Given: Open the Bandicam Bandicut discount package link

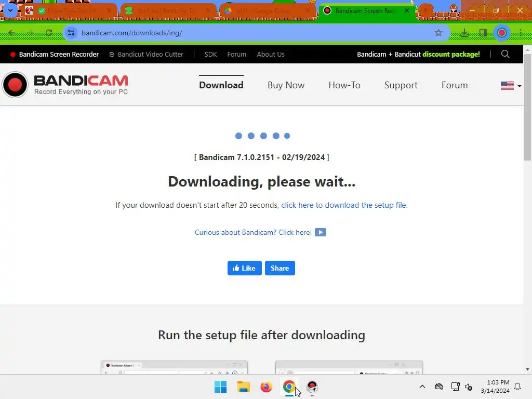Looking at the screenshot, I should pyautogui.click(x=418, y=54).
